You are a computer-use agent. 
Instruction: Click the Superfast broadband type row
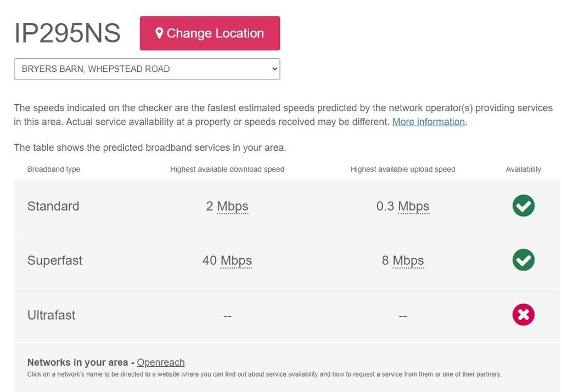[55, 260]
